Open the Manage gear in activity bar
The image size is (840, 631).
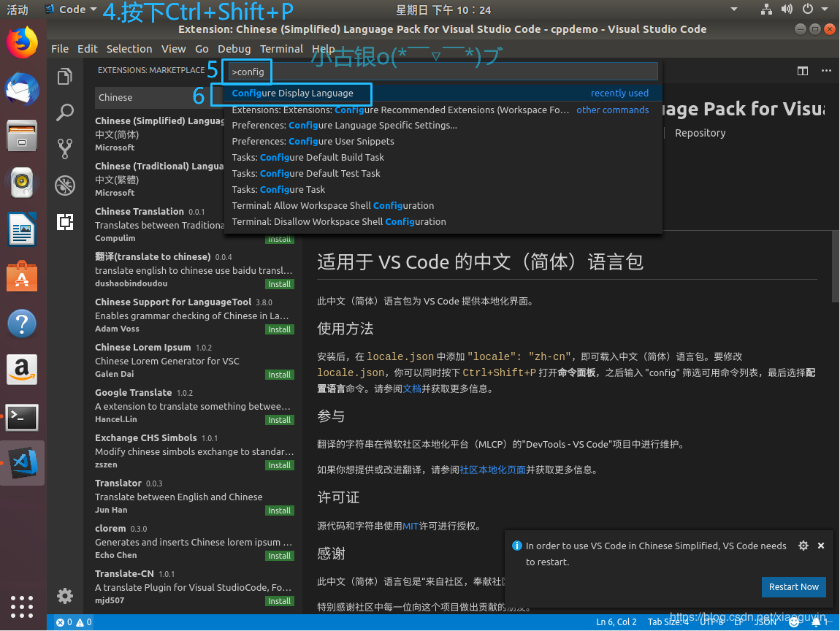tap(65, 596)
